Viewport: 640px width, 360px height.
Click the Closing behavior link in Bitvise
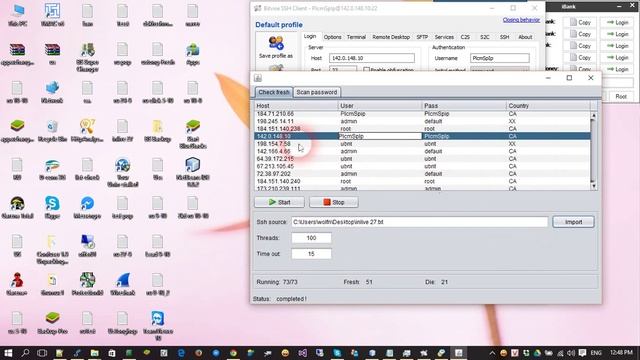click(x=521, y=20)
